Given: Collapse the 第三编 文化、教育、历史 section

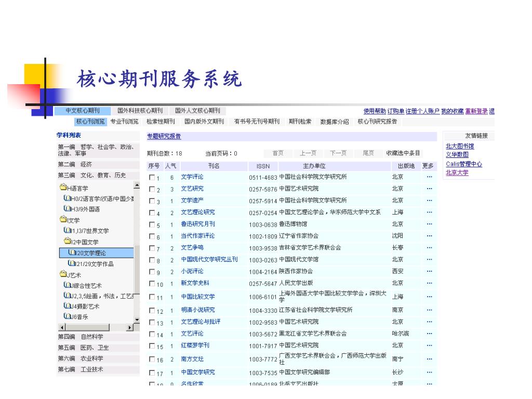Looking at the screenshot, I should tap(98, 175).
